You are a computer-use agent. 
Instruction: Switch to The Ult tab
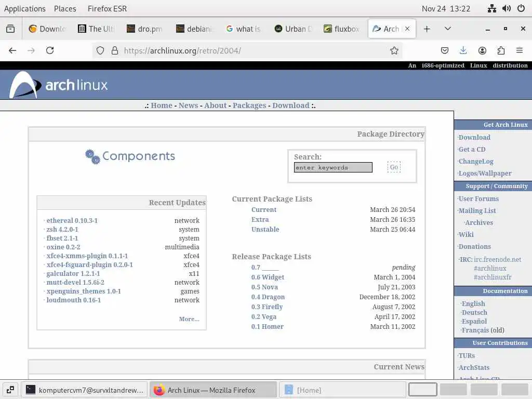[96, 29]
